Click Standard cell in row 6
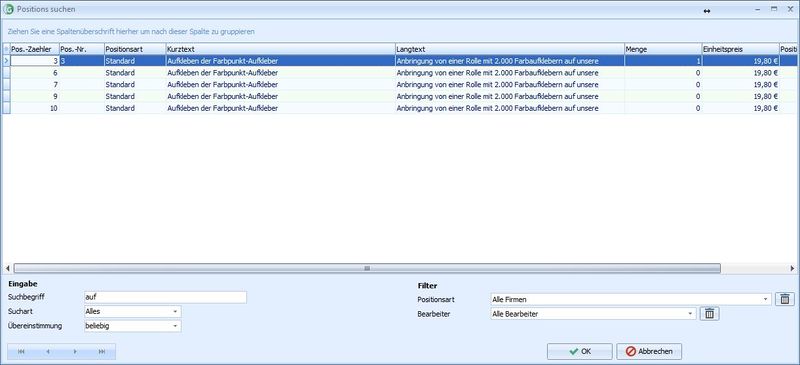Screen dimensions: 800x365 135,73
